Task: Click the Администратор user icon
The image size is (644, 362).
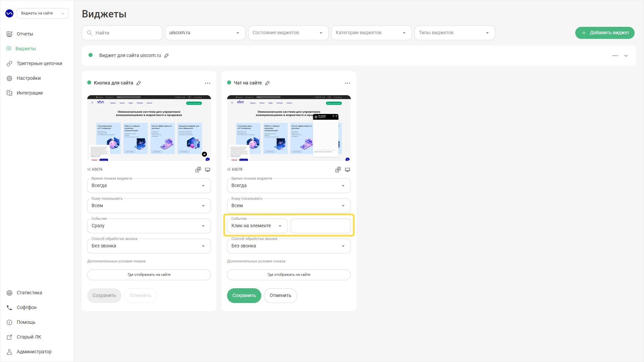Action: [9, 352]
